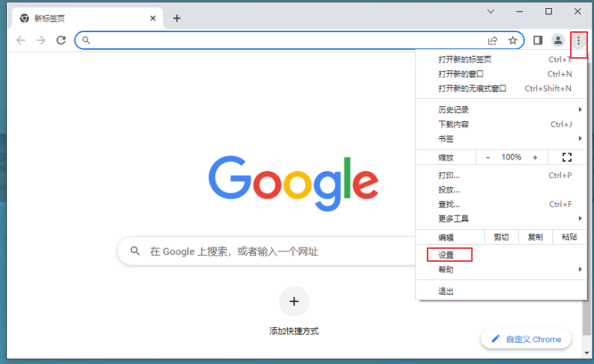Expand the 历史记录 submenu

point(501,110)
